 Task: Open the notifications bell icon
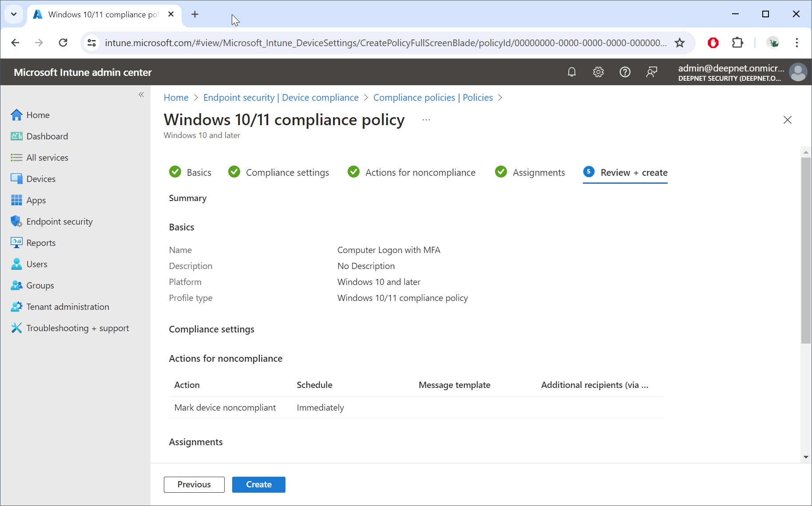572,72
